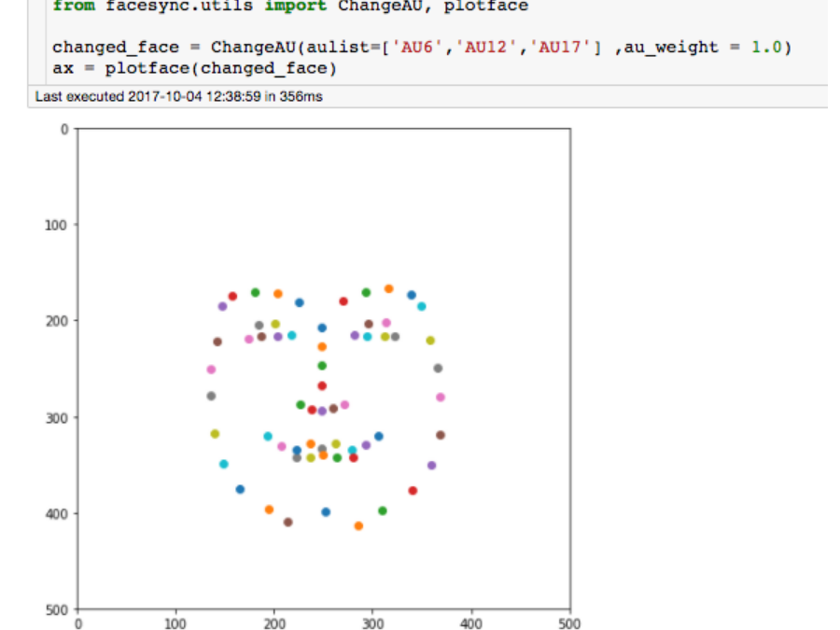The width and height of the screenshot is (840, 630).
Task: Click the y-axis tick label 400
Action: [x=56, y=514]
